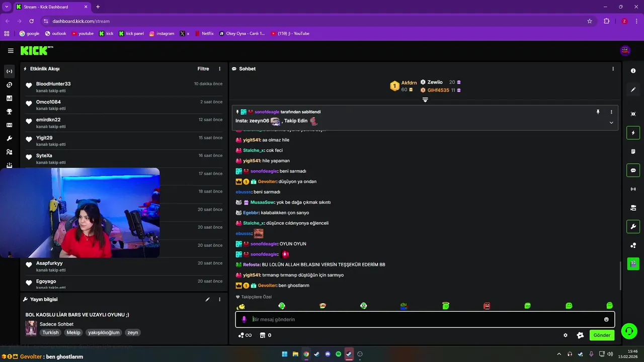Open Discord from the taskbar
This screenshot has height=362, width=644.
[x=328, y=354]
